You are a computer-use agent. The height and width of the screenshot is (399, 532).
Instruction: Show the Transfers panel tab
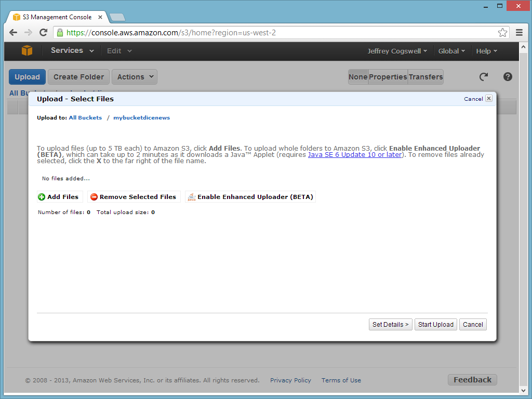tap(425, 77)
